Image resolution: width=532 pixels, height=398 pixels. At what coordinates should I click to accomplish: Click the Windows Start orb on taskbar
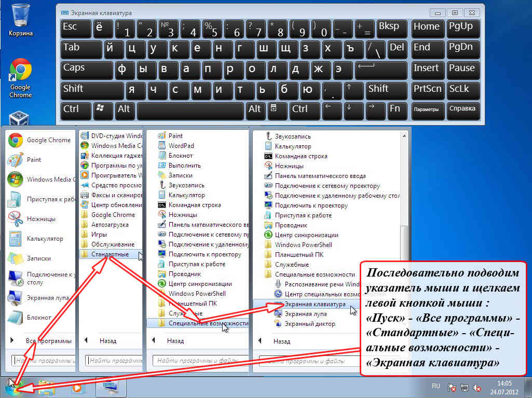click(13, 389)
